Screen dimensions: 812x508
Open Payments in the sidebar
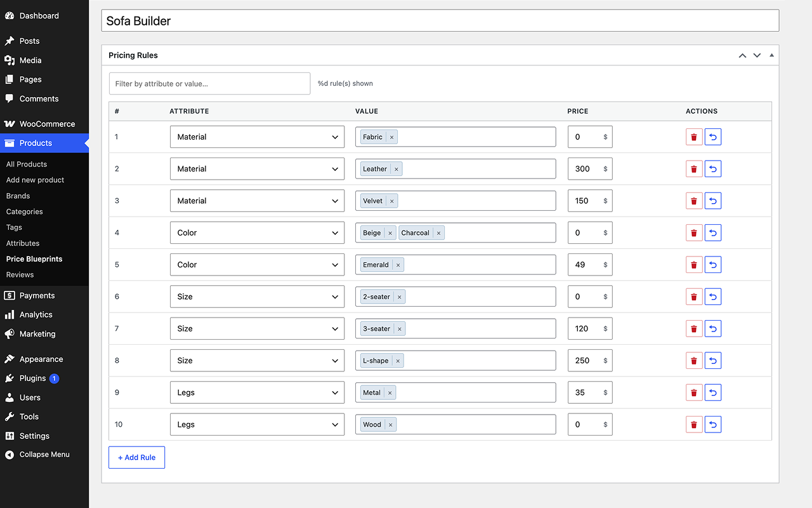tap(44, 296)
